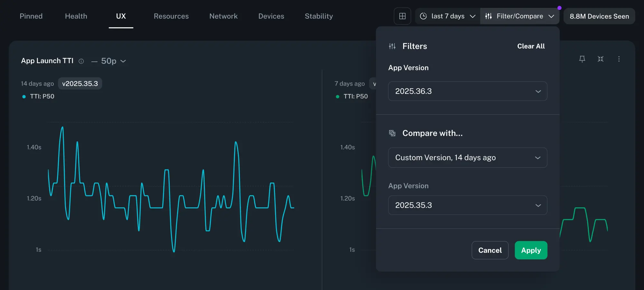644x290 pixels.
Task: Apply the selected filters
Action: (531, 250)
